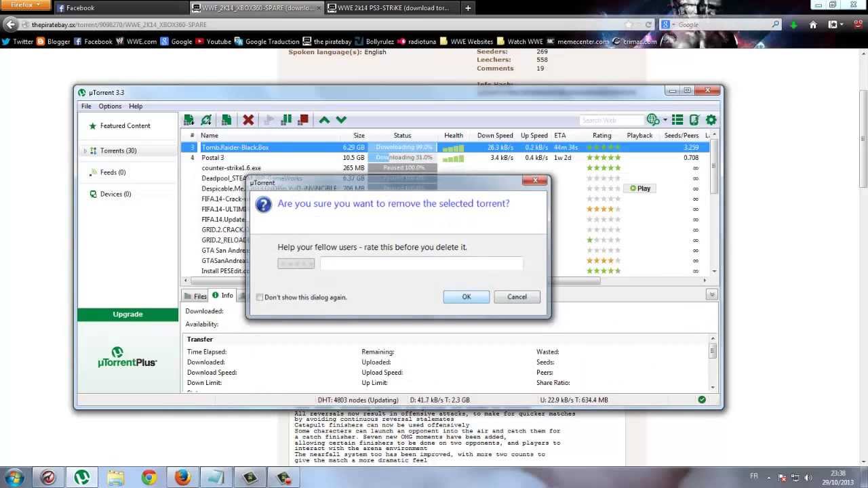Sort the torrent list by Name column
The height and width of the screenshot is (488, 868).
tap(209, 136)
